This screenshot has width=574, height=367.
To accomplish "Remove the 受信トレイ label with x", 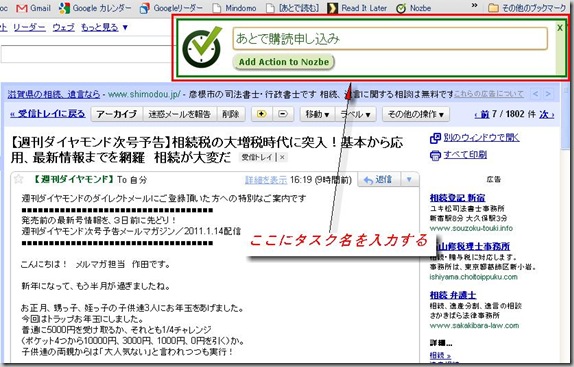I will [282, 157].
